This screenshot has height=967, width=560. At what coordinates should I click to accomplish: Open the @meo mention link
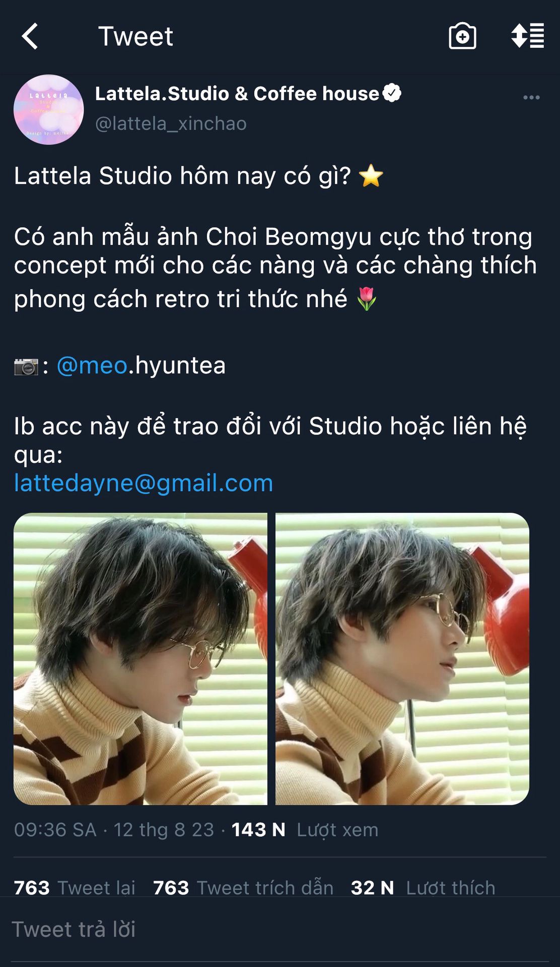tap(92, 365)
